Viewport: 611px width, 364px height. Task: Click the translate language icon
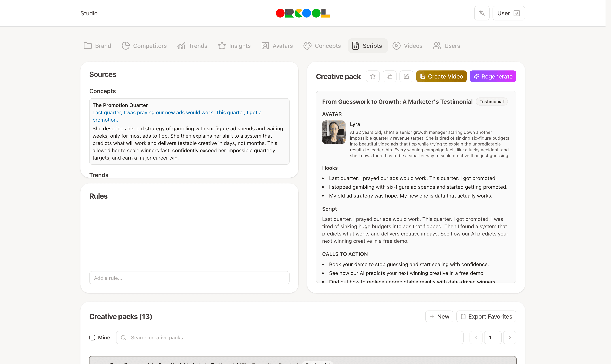(x=482, y=13)
